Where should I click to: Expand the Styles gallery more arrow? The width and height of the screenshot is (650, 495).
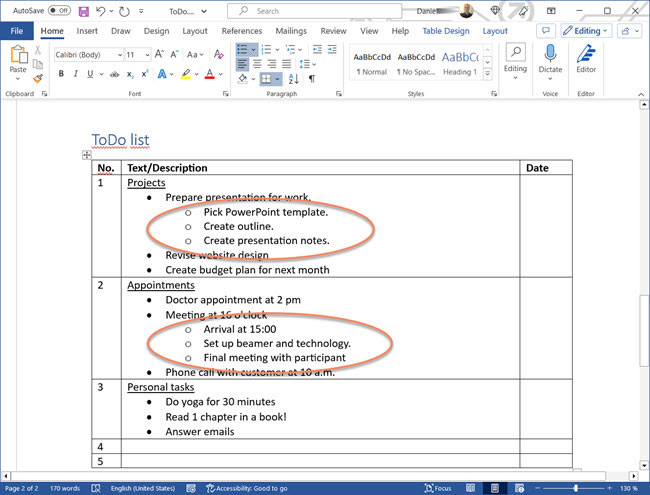point(488,73)
